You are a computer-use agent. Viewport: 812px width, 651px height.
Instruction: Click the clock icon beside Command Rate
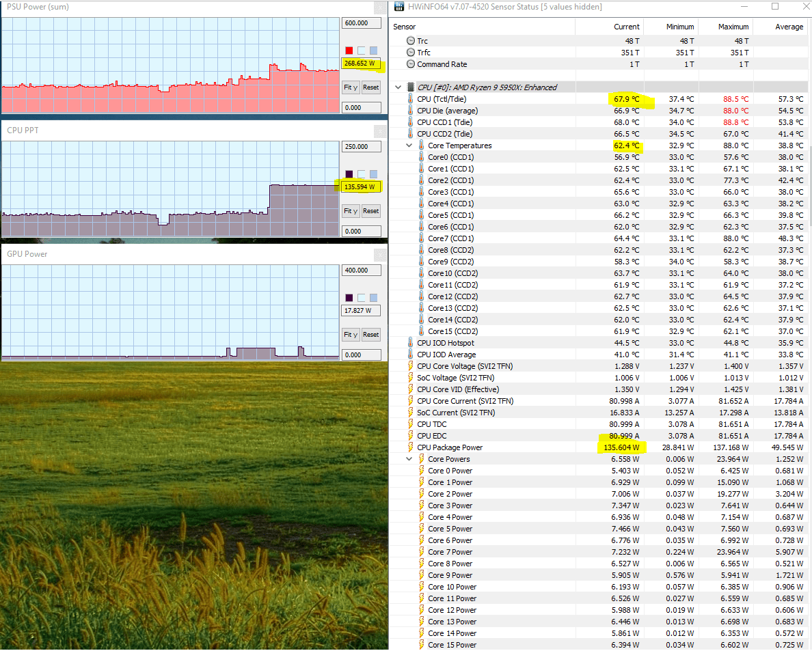(x=410, y=64)
